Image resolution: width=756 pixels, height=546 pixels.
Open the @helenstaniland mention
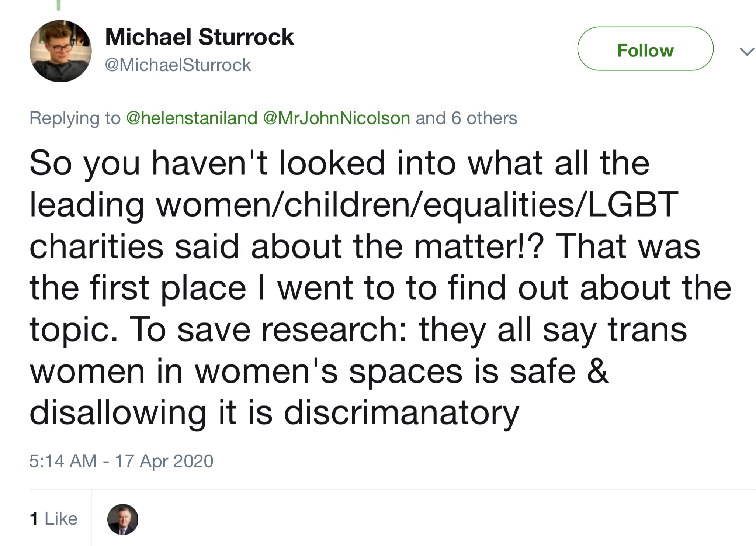(191, 118)
